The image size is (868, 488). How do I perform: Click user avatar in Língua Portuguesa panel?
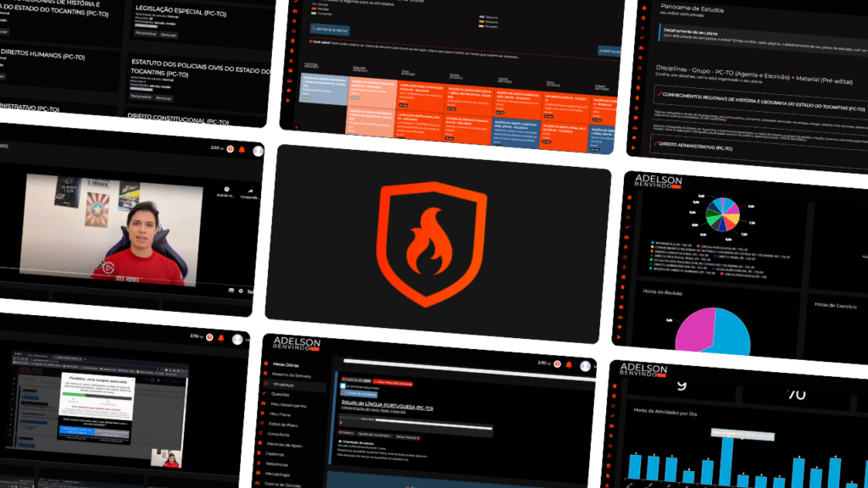tap(585, 366)
